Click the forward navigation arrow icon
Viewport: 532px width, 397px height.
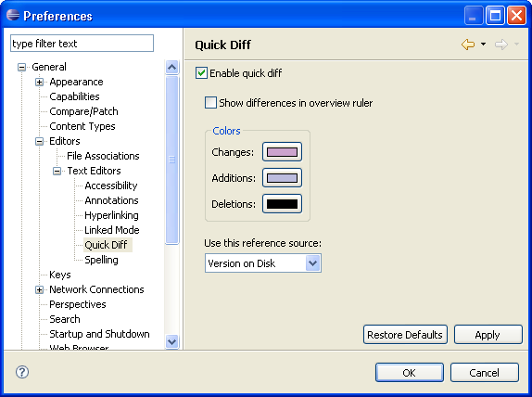(x=501, y=45)
